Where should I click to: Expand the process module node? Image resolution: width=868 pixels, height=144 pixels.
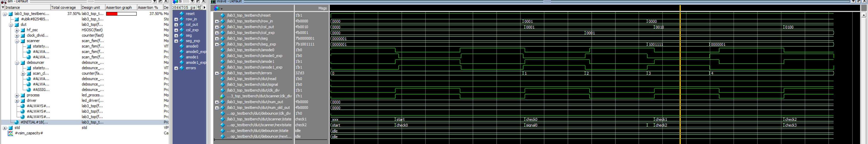click(x=17, y=95)
